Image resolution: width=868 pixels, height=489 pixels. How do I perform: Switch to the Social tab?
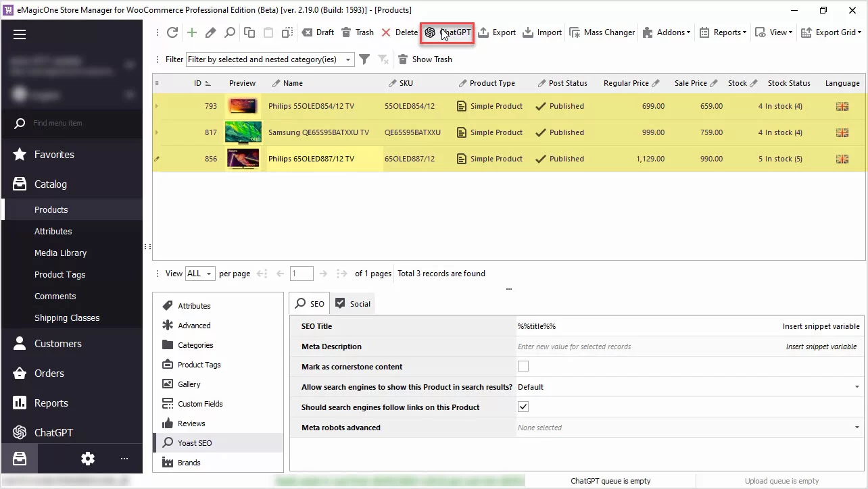tap(353, 304)
